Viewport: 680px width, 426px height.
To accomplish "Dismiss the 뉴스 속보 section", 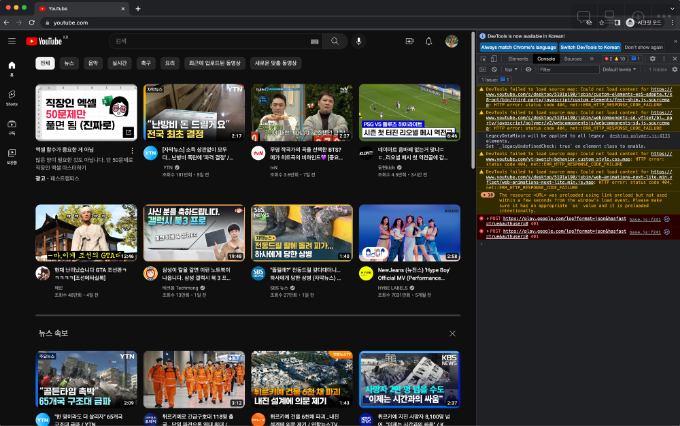I will coord(452,333).
